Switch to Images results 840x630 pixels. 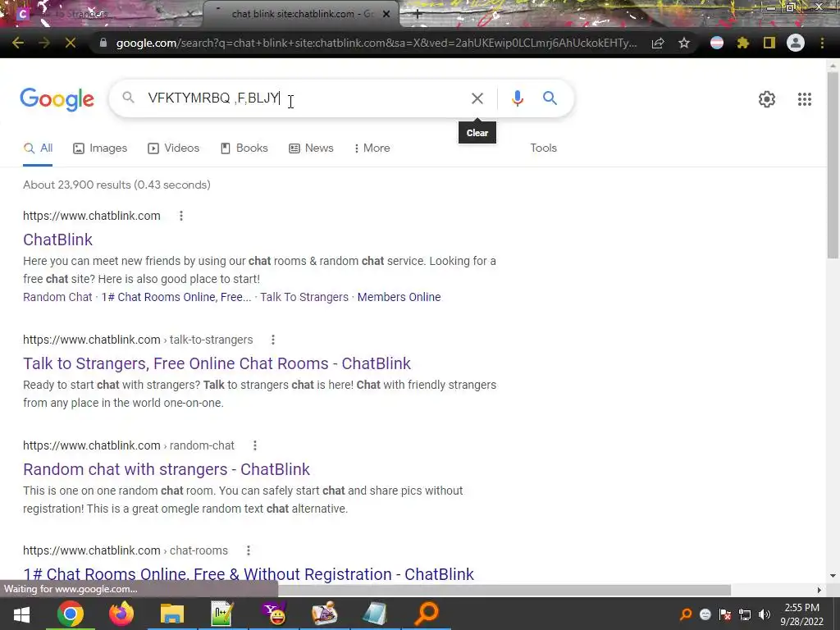100,148
